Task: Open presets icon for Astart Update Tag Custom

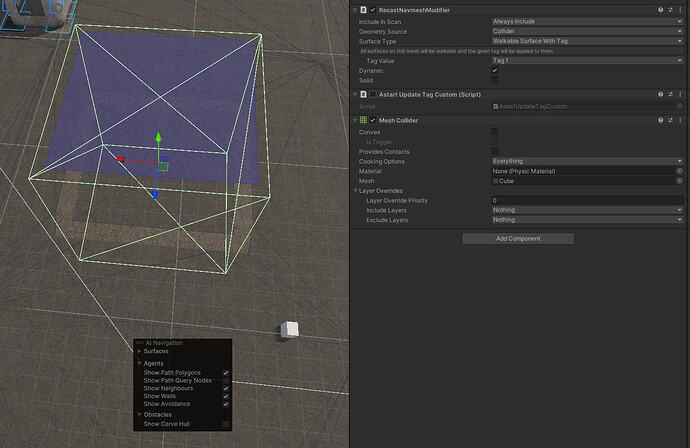Action: click(x=670, y=94)
